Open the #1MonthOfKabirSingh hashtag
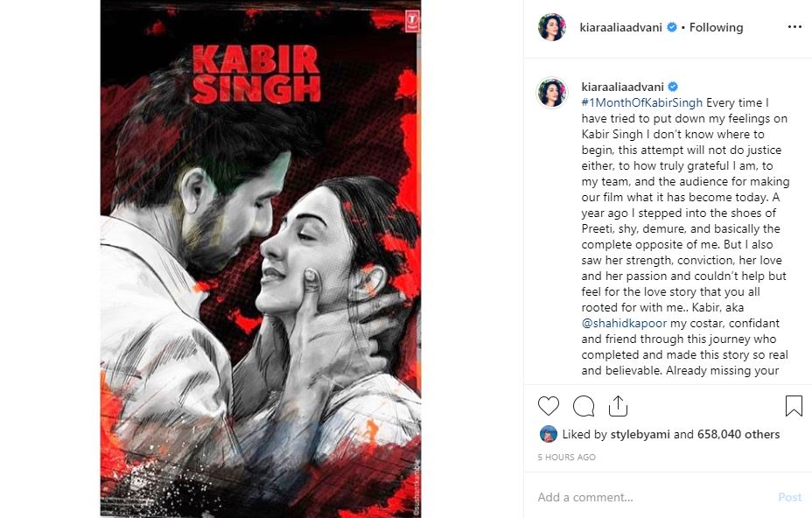This screenshot has height=518, width=812. (642, 102)
